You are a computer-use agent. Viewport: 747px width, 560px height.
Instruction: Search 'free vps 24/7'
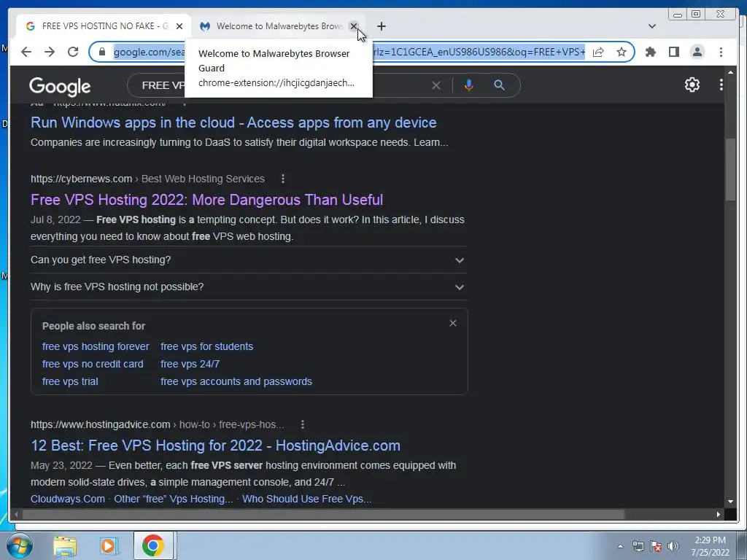point(190,364)
